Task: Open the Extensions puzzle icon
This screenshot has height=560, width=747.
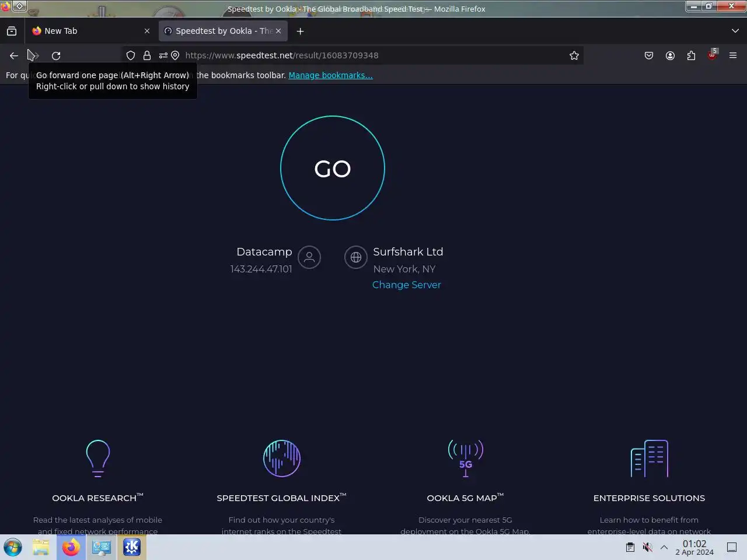Action: (691, 55)
